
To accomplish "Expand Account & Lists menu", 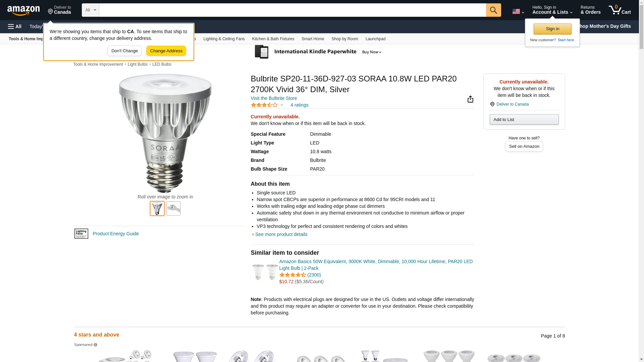I will [x=552, y=10].
